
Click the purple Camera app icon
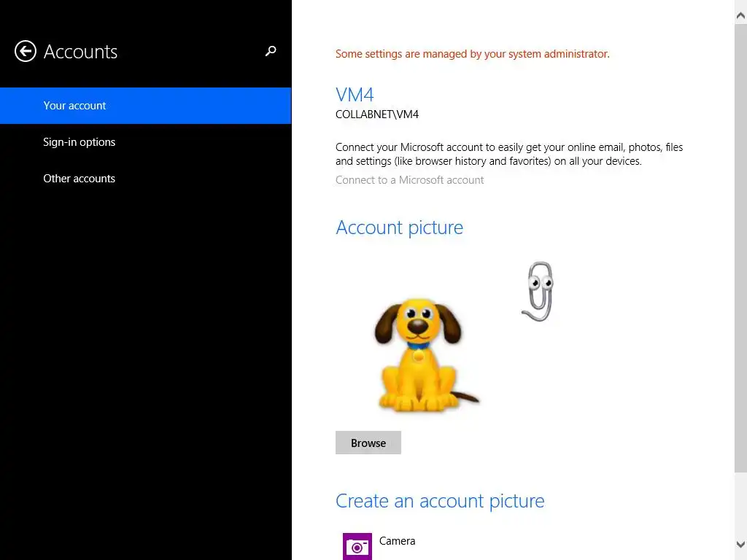click(x=357, y=546)
